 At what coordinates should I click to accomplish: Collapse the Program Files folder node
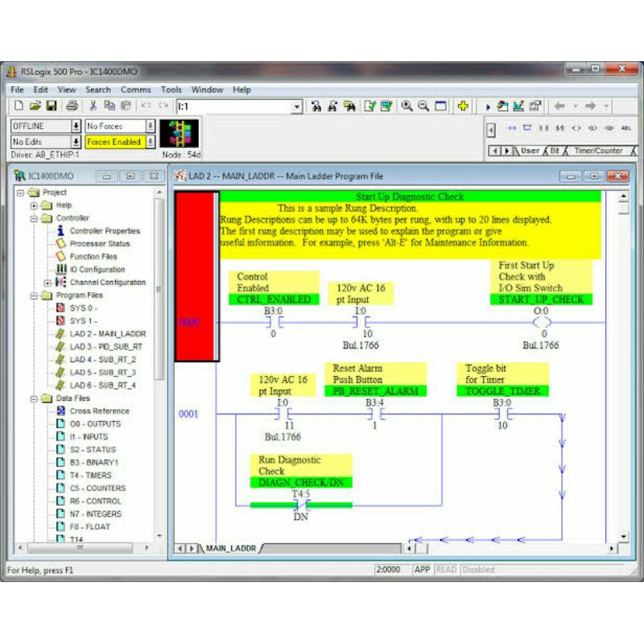point(34,295)
